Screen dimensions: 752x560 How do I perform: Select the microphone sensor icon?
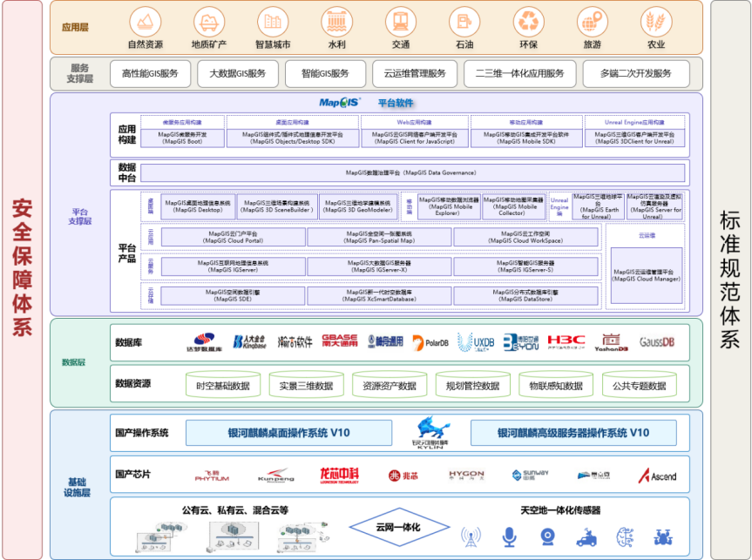(510, 537)
